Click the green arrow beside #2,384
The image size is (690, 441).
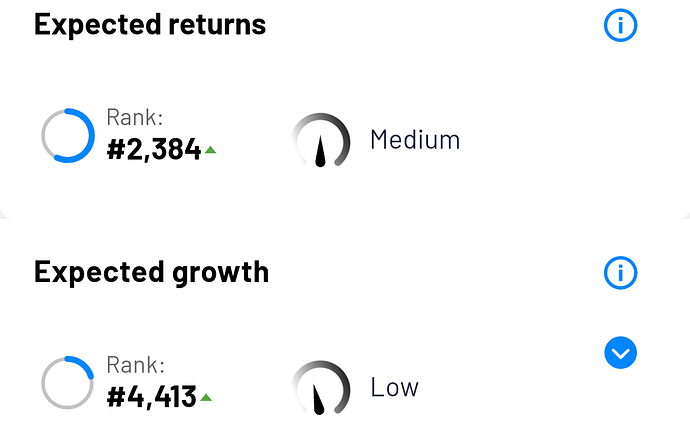(x=210, y=151)
